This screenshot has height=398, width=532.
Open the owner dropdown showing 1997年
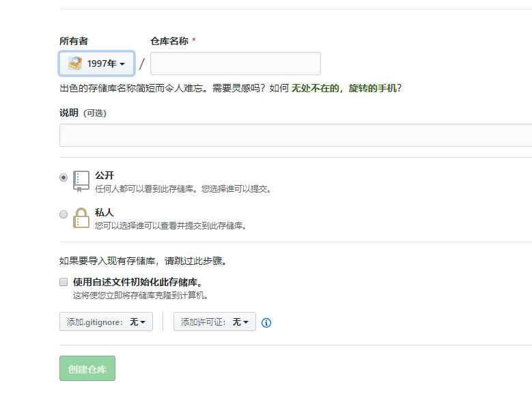click(97, 63)
